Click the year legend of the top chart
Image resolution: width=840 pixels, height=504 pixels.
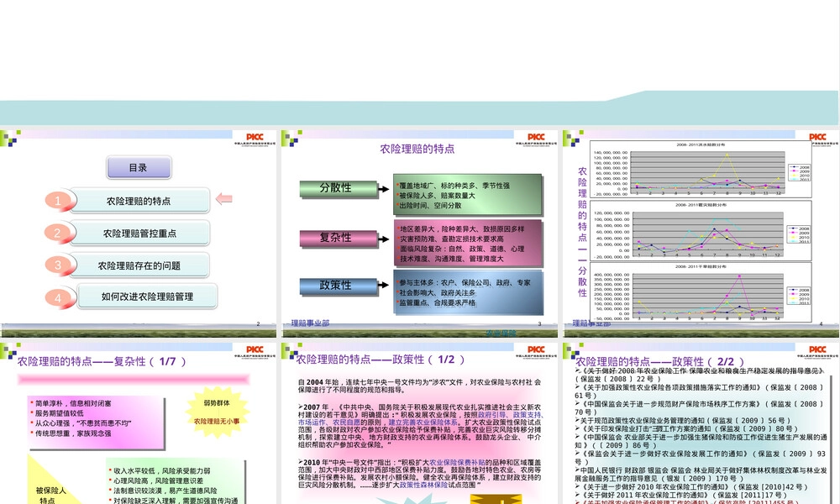(800, 173)
